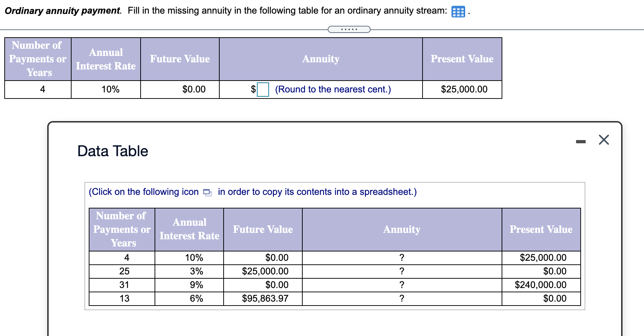Click the $240,000.00 Present Value cell

(x=541, y=285)
